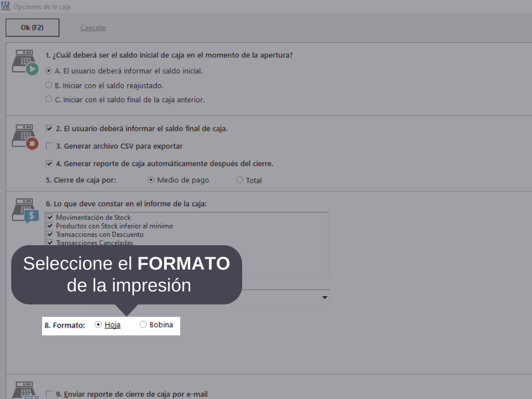Select Bobina print format
Viewport: 532px width, 399px height.
point(143,324)
